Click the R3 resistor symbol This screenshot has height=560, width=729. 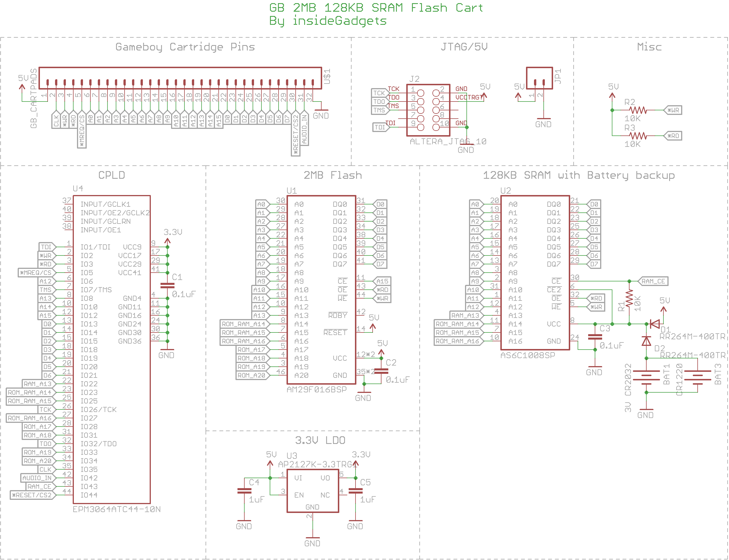click(x=638, y=135)
